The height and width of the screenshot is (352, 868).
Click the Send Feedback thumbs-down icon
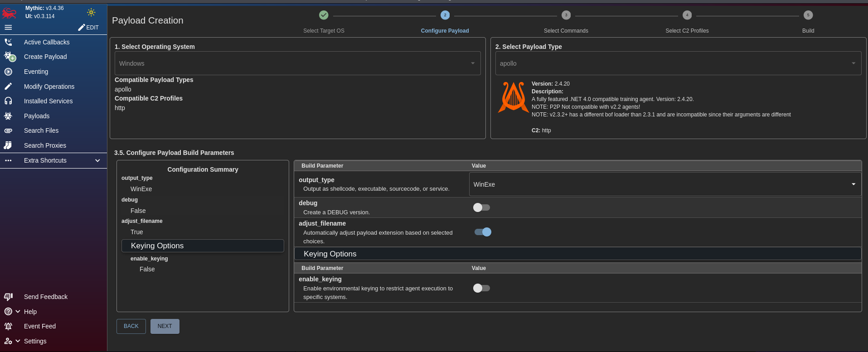coord(8,297)
